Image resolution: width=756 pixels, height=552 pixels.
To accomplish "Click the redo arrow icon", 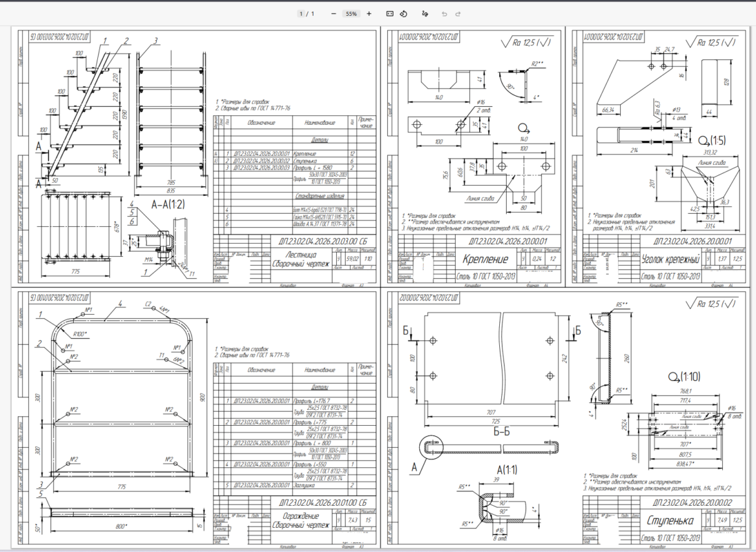I will click(x=458, y=14).
